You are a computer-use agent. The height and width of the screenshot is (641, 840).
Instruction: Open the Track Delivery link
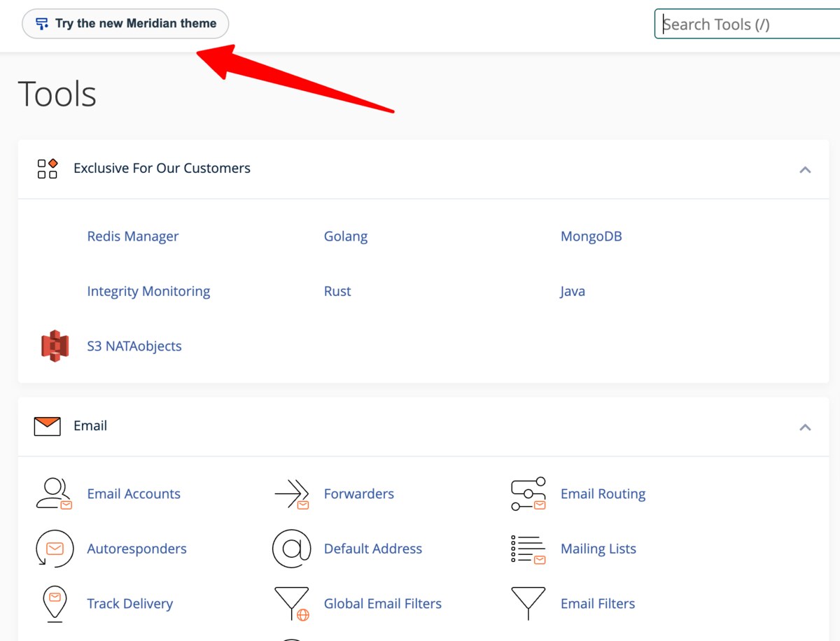[x=129, y=603]
